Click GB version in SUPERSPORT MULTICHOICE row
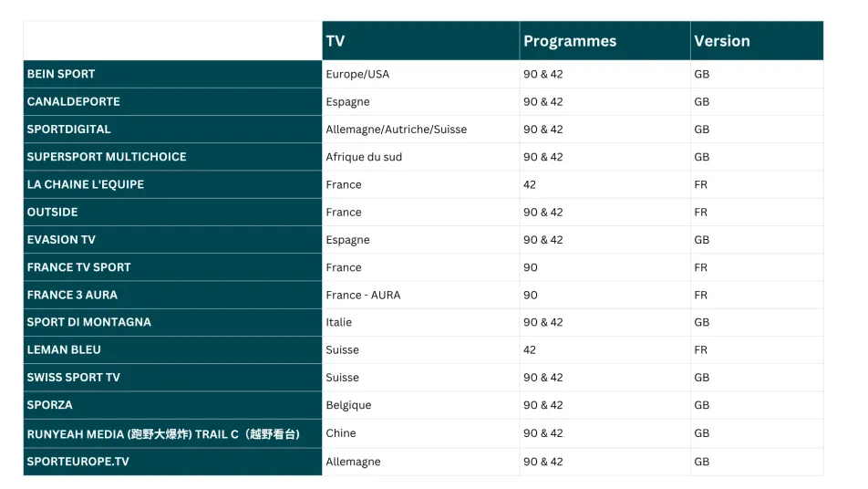 (701, 157)
